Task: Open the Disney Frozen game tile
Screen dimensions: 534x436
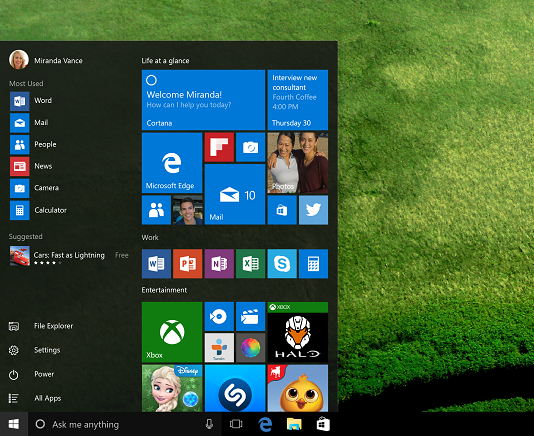Action: pos(172,388)
